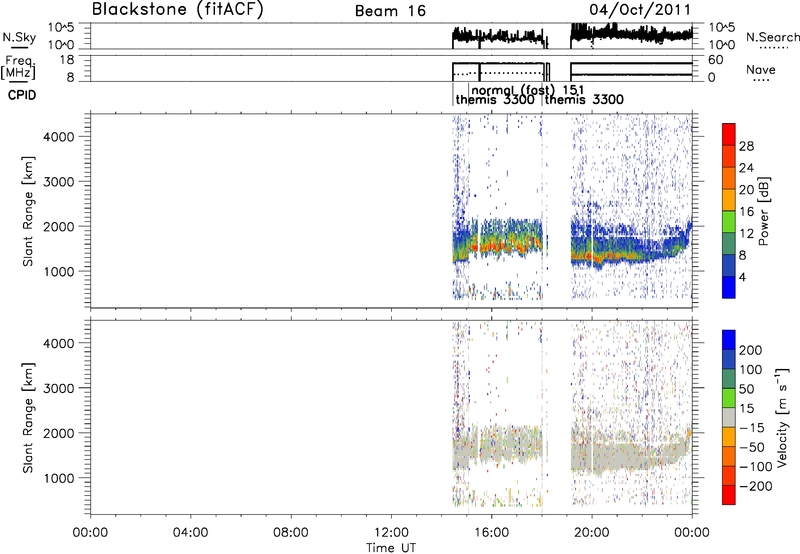
Task: Click 'Slant Range [km]' label of power panel
Action: pos(28,211)
